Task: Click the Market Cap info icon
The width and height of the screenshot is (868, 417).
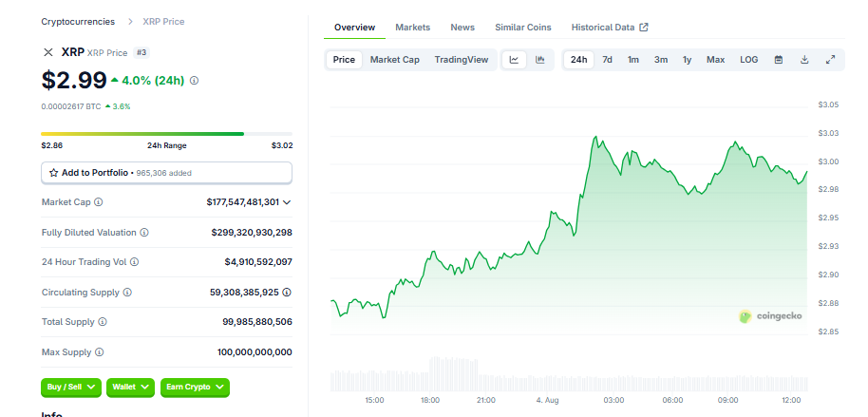Action: (98, 202)
